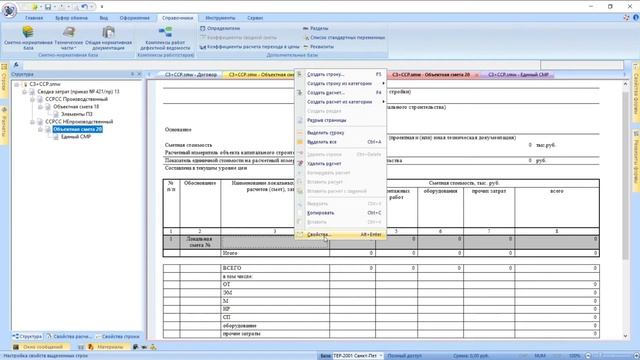
Task: Select Свойства in the context menu
Action: tap(340, 235)
